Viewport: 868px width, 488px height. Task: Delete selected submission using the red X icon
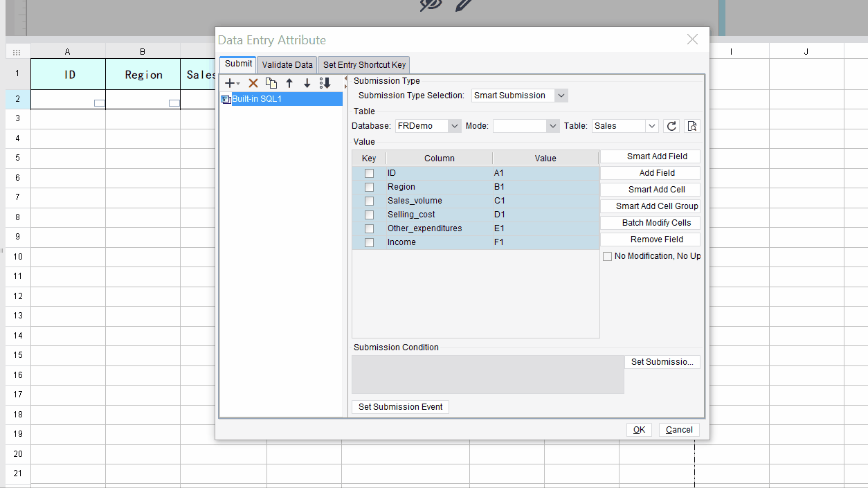click(x=253, y=83)
